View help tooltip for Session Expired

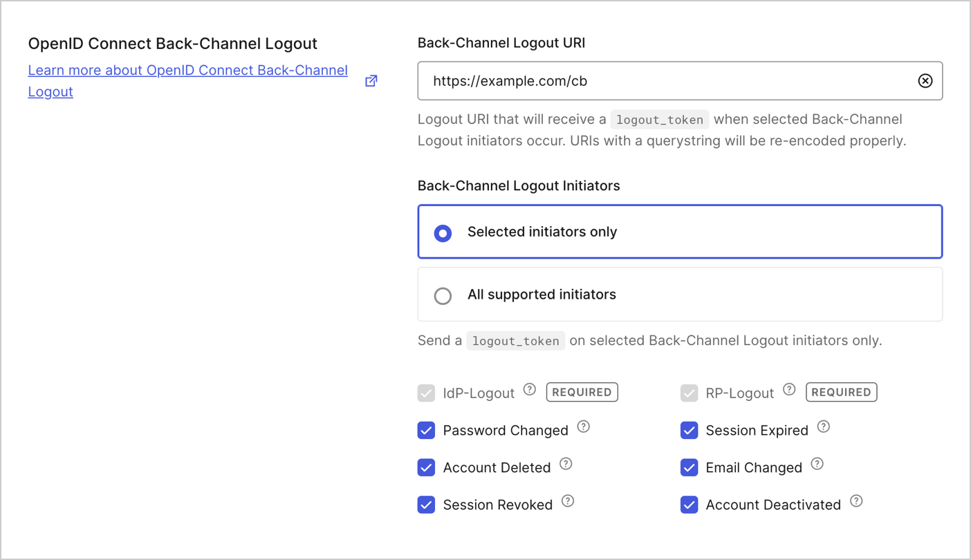(823, 427)
